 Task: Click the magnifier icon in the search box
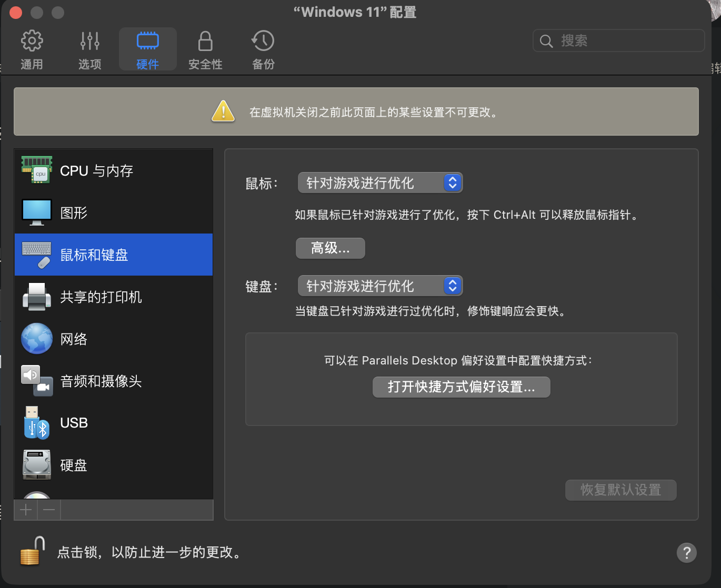click(x=546, y=41)
